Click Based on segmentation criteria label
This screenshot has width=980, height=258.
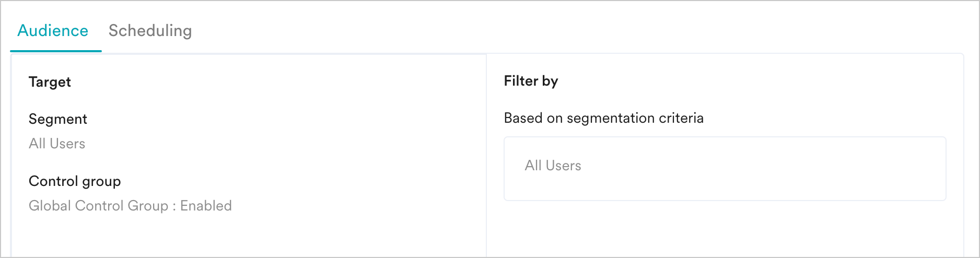coord(603,118)
